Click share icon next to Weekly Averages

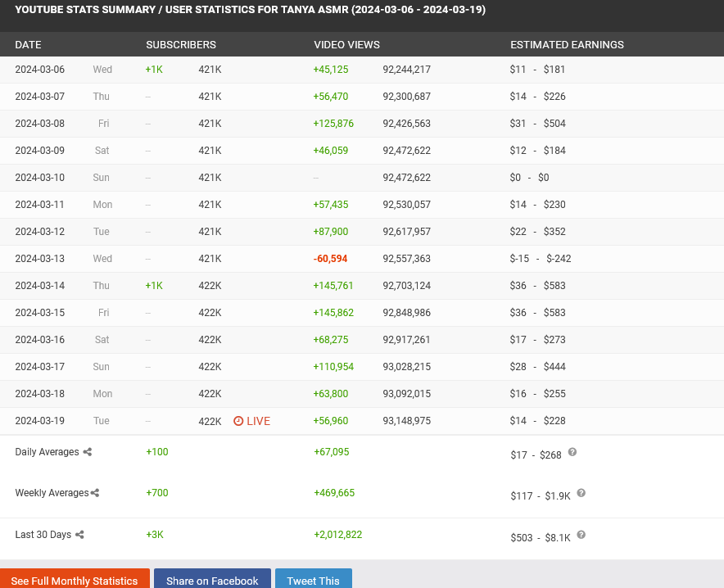pos(95,493)
